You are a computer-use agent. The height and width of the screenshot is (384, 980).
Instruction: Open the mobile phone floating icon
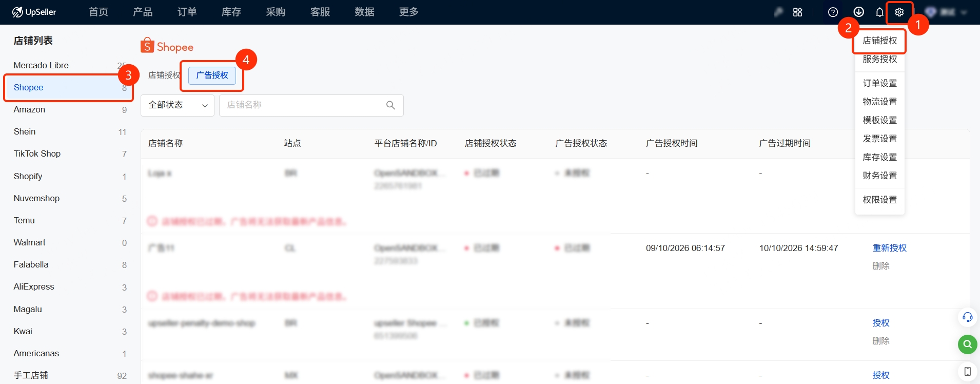967,371
